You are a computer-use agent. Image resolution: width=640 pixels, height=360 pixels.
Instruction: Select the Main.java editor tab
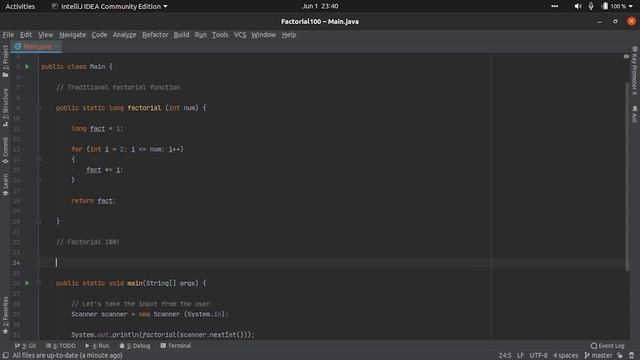click(36, 46)
